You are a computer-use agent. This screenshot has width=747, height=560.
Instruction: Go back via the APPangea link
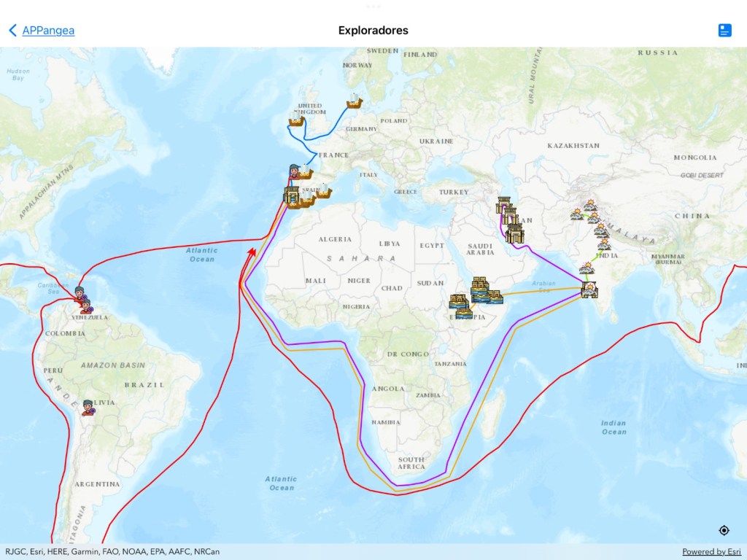(x=48, y=30)
